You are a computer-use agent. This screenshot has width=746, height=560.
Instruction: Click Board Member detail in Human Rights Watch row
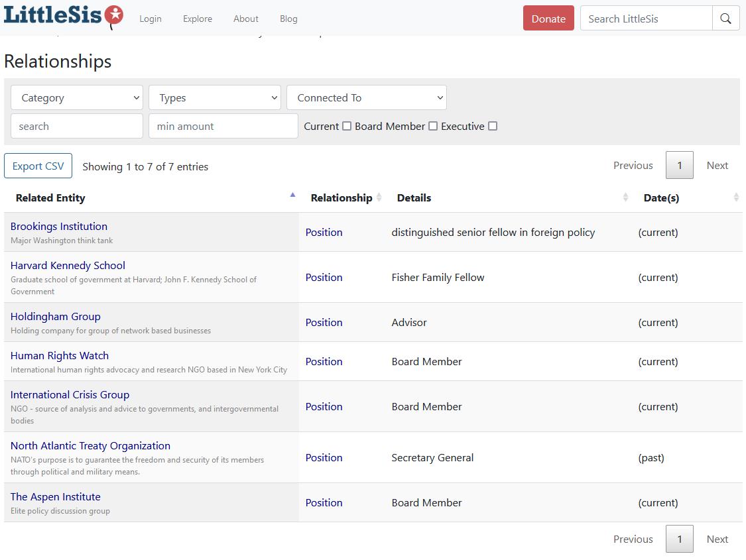click(x=427, y=362)
